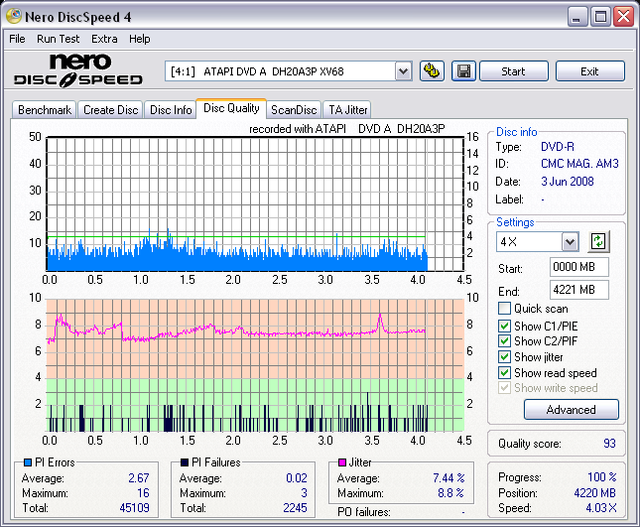Click the Advanced button
The width and height of the screenshot is (640, 527).
coord(571,409)
